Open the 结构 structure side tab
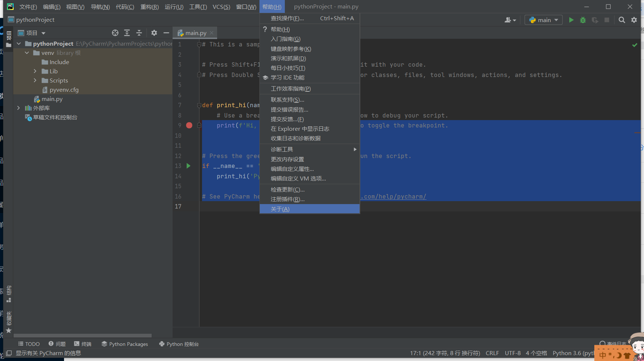 9,294
